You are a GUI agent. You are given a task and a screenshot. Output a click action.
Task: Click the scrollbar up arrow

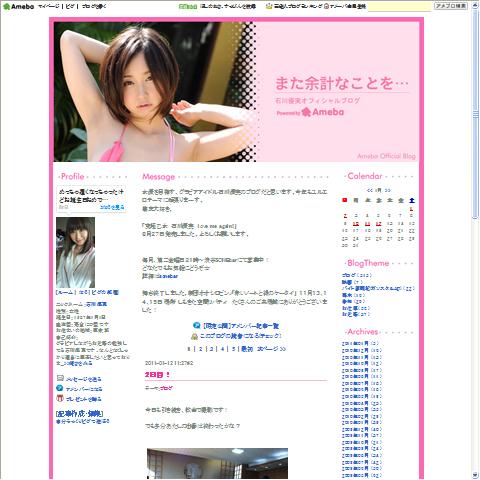[x=475, y=6]
